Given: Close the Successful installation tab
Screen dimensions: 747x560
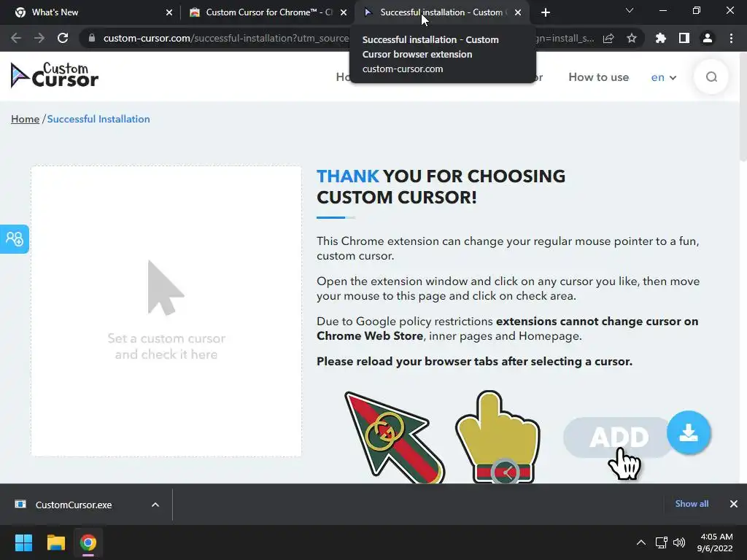Looking at the screenshot, I should coord(518,12).
